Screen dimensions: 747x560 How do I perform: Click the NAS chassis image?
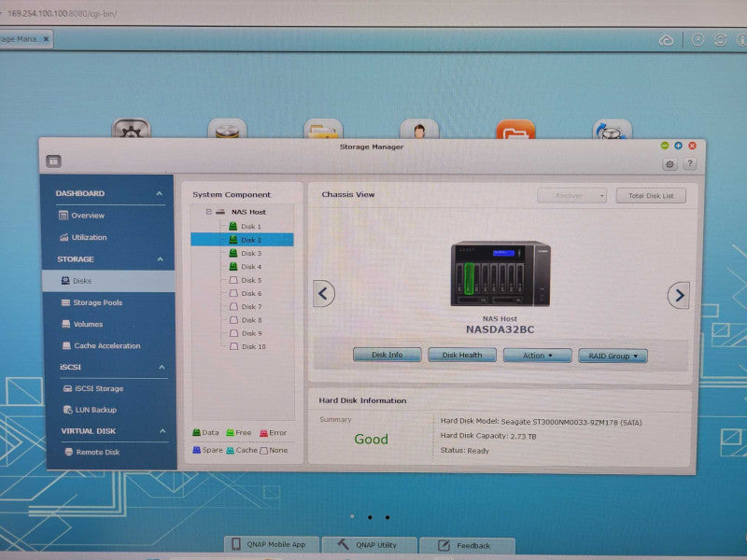tap(500, 273)
